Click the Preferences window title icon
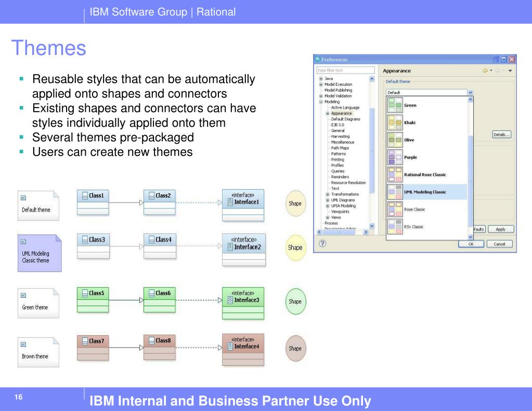 pos(318,59)
